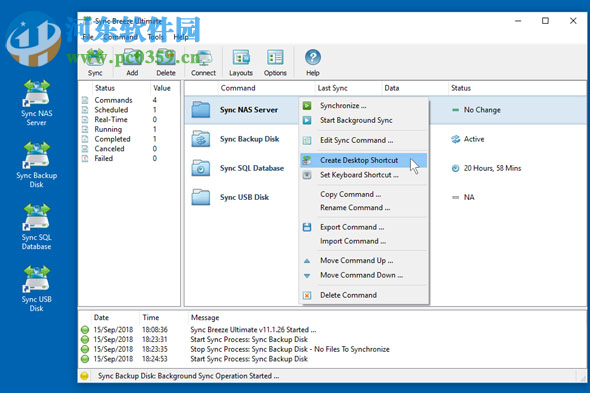
Task: Click the Export Command disk icon
Action: point(307,227)
